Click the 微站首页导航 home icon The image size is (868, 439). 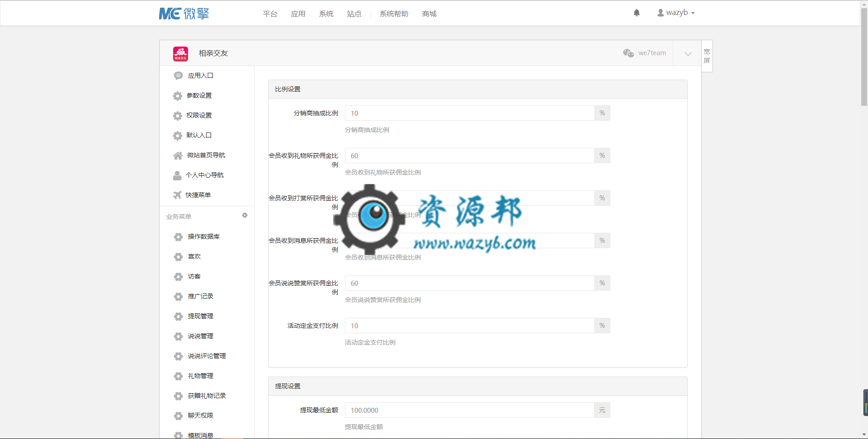(178, 156)
